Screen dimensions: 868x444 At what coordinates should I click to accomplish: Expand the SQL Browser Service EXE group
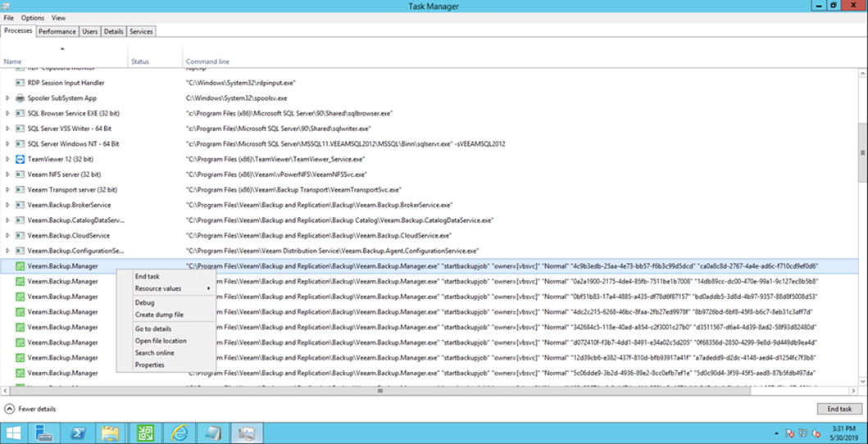point(7,113)
